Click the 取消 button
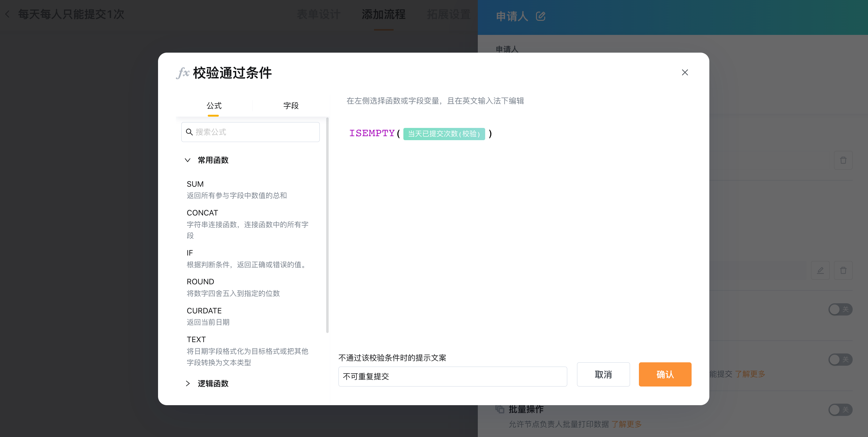 (603, 374)
